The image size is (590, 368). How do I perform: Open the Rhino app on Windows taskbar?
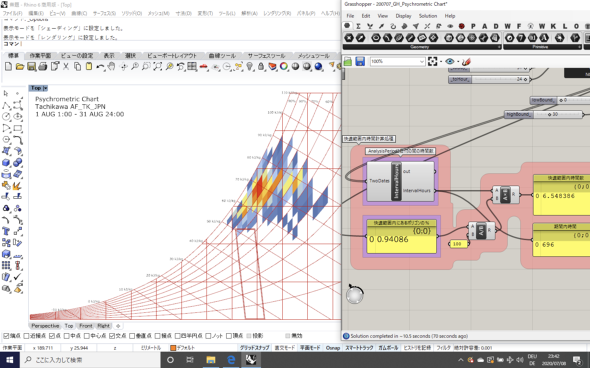click(251, 360)
